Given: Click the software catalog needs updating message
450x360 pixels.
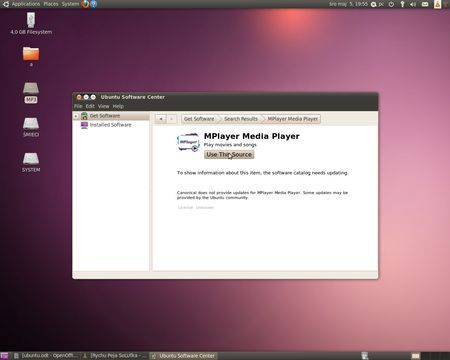Looking at the screenshot, I should pos(262,173).
